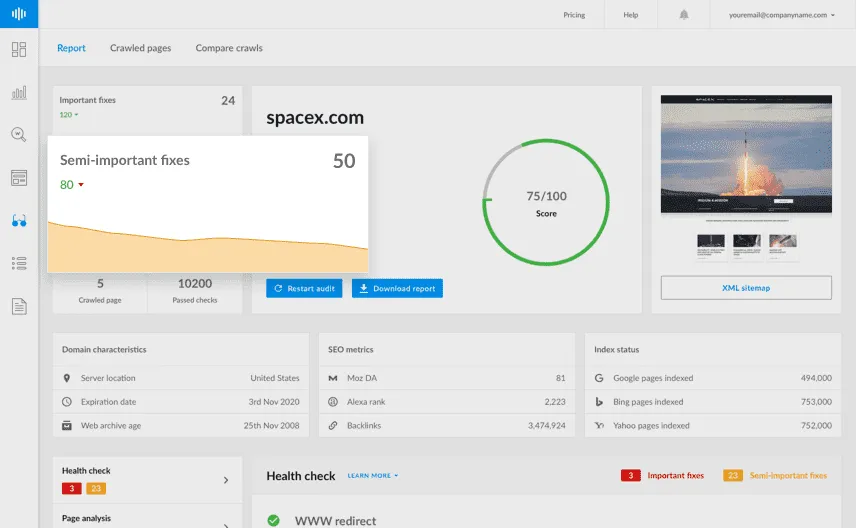
Task: Click the Web archive age value 25th Nov 2008
Action: tap(271, 425)
